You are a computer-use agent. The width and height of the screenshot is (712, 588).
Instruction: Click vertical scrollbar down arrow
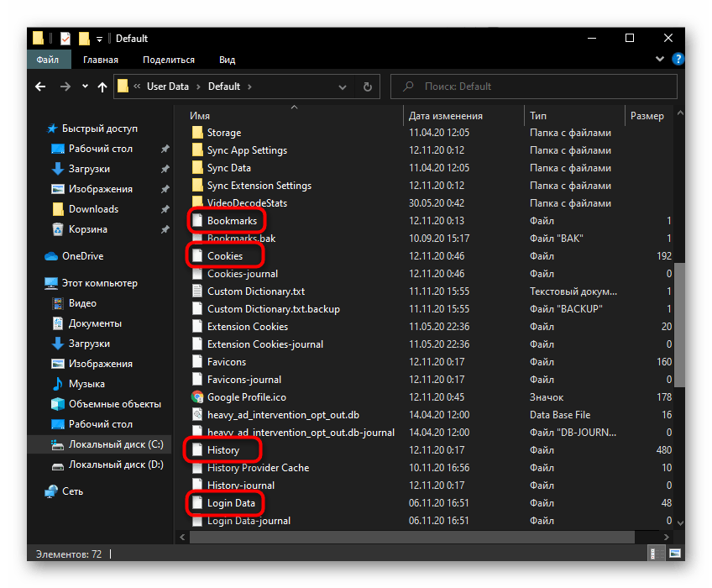tap(680, 523)
